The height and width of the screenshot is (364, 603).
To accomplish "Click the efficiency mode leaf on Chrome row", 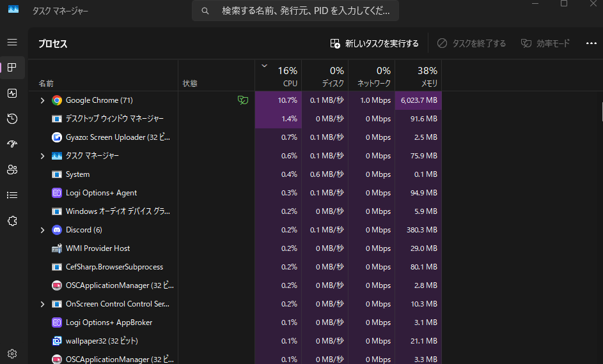I will pos(243,100).
